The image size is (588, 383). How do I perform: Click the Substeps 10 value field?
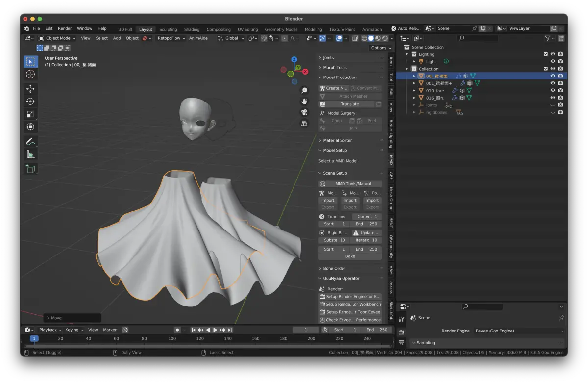(334, 240)
